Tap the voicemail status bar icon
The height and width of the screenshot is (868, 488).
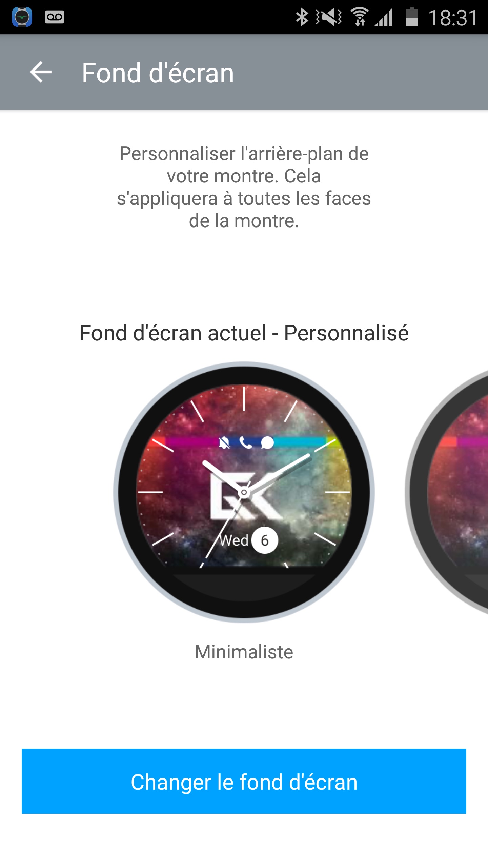click(55, 17)
